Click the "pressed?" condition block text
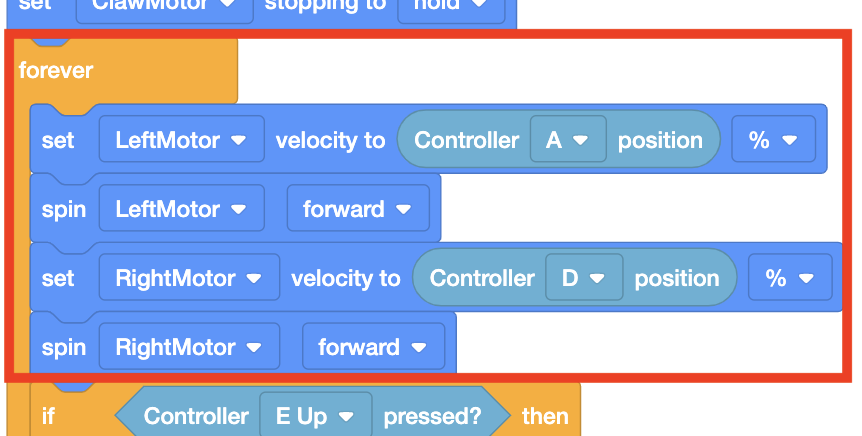The width and height of the screenshot is (862, 436). 432,416
